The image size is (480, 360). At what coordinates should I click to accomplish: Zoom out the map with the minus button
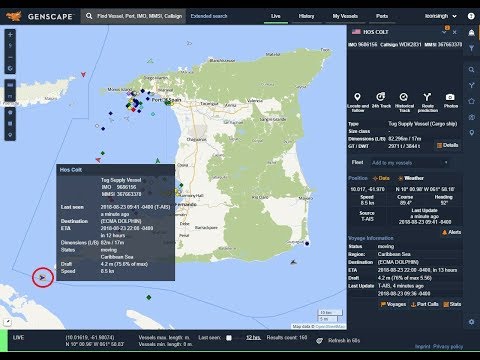click(10, 57)
